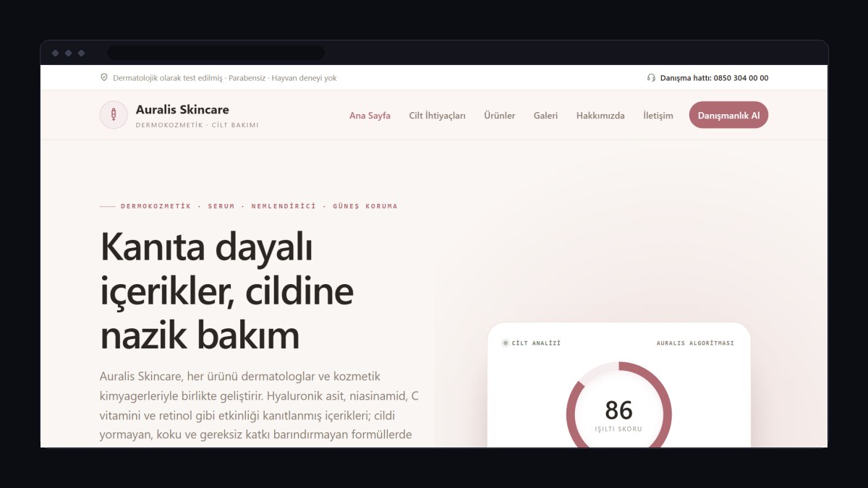The height and width of the screenshot is (488, 868).
Task: Click the 'IŞILTI SKORU' label
Action: tap(618, 429)
